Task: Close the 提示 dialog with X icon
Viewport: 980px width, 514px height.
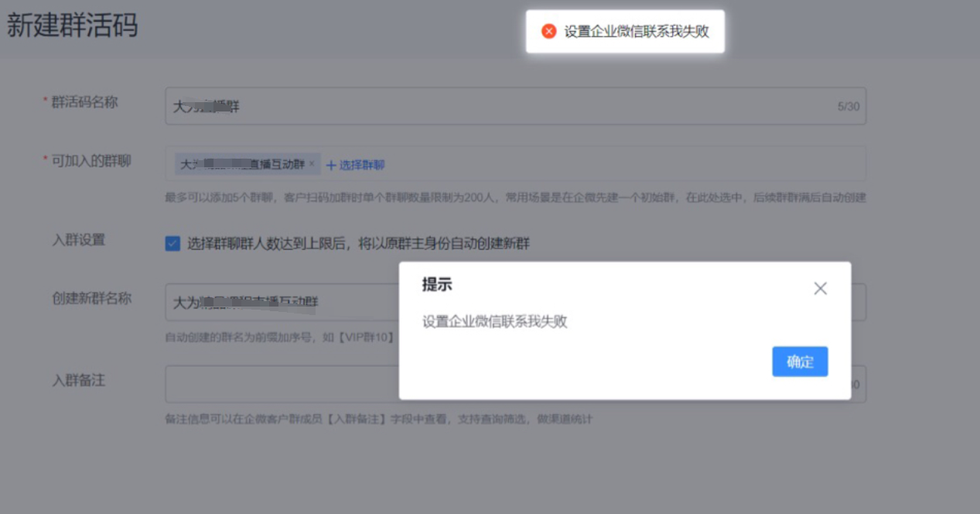Action: 821,288
